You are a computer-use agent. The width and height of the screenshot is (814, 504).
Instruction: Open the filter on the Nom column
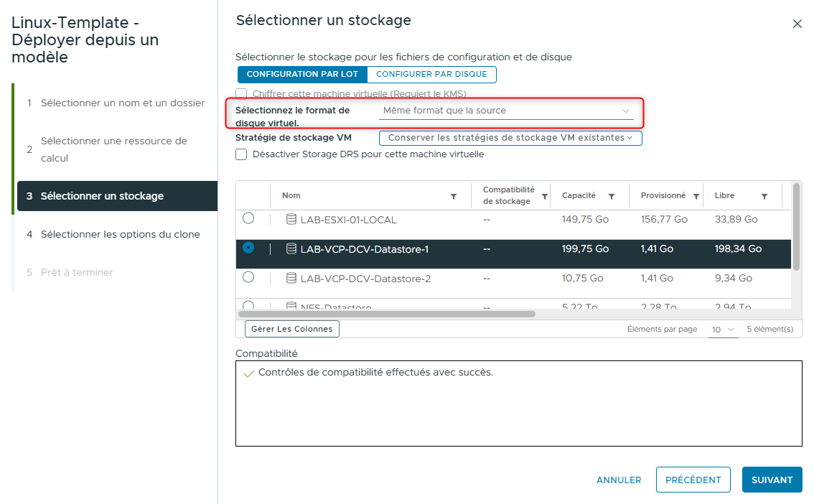(x=454, y=195)
